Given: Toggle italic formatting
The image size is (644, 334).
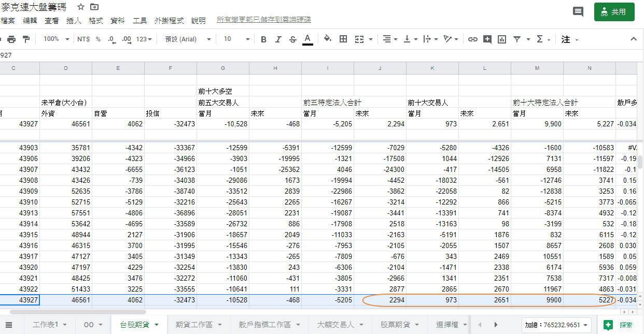Looking at the screenshot, I should (x=278, y=39).
